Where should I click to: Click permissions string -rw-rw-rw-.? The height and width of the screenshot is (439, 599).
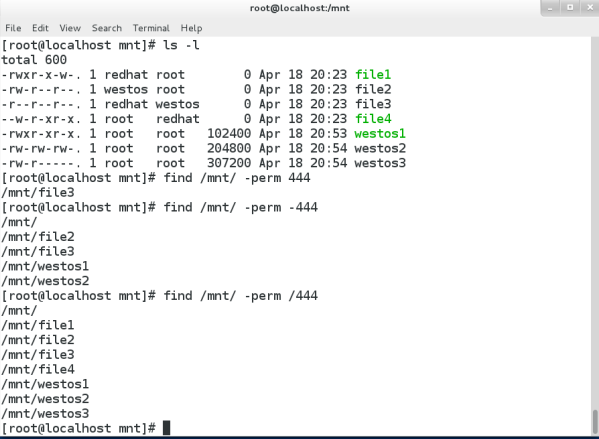[41, 148]
